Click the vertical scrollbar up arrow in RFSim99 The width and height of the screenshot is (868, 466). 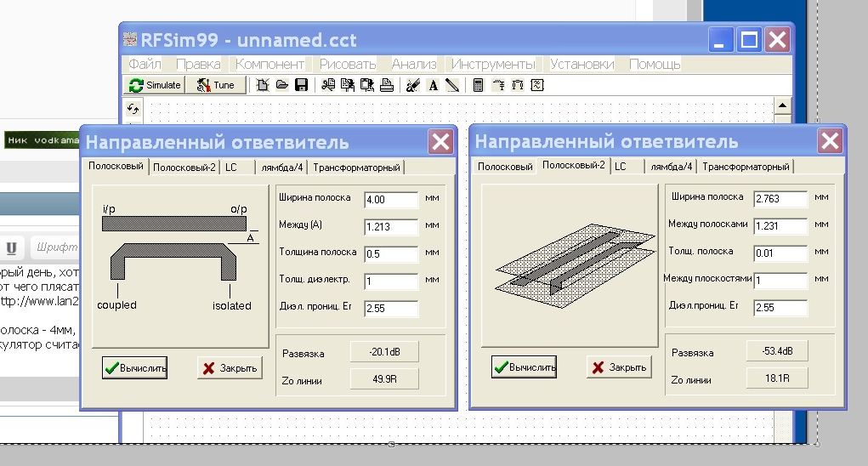coord(782,105)
